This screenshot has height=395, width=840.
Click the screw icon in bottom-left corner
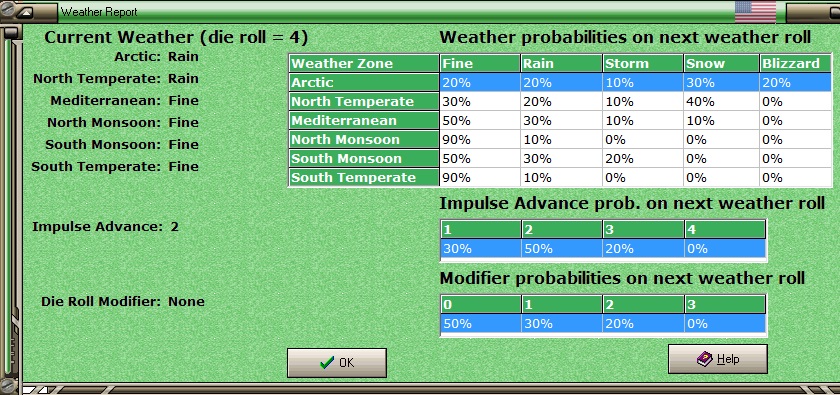tap(7, 386)
